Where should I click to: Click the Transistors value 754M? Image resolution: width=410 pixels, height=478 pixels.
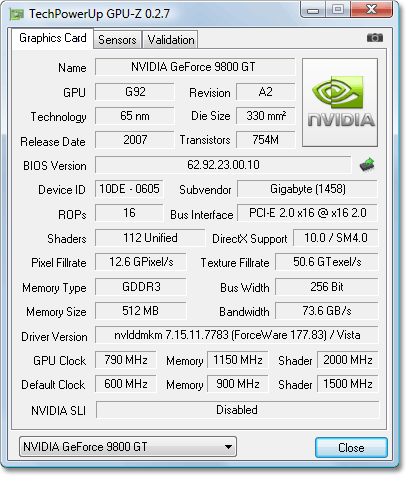point(266,140)
